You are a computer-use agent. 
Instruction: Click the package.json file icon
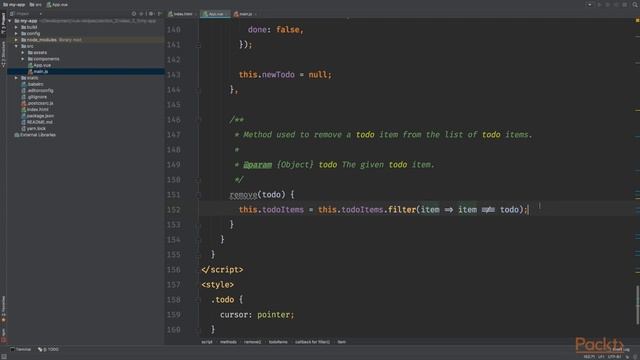(24, 116)
